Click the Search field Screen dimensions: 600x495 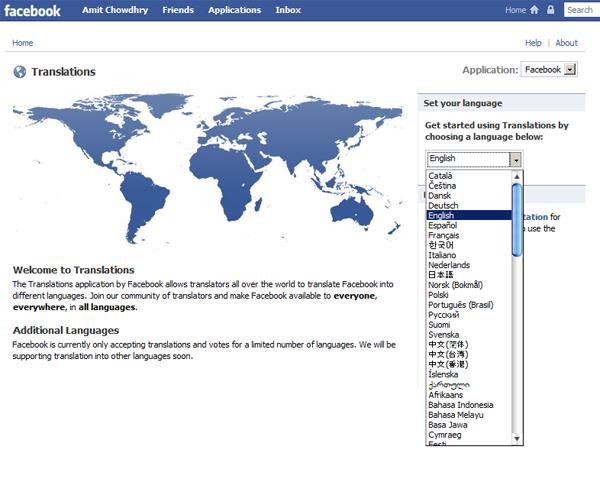[x=582, y=10]
